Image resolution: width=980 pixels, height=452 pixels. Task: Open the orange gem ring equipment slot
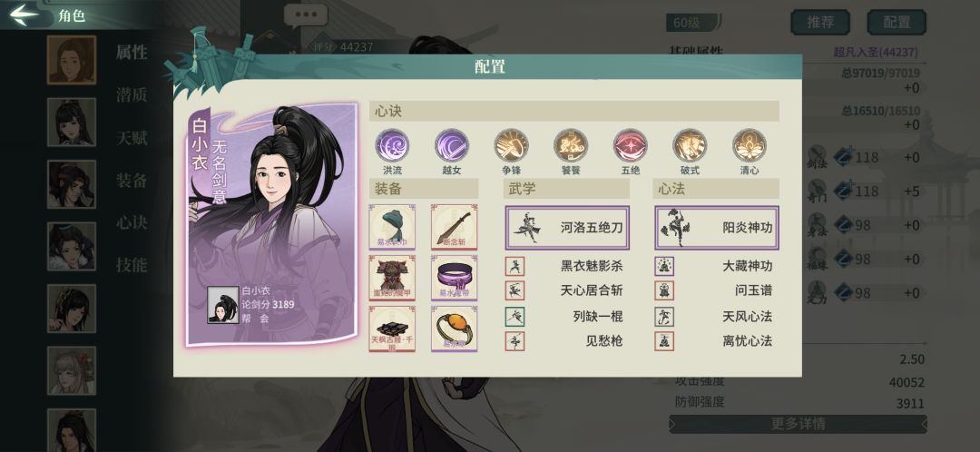(x=455, y=329)
